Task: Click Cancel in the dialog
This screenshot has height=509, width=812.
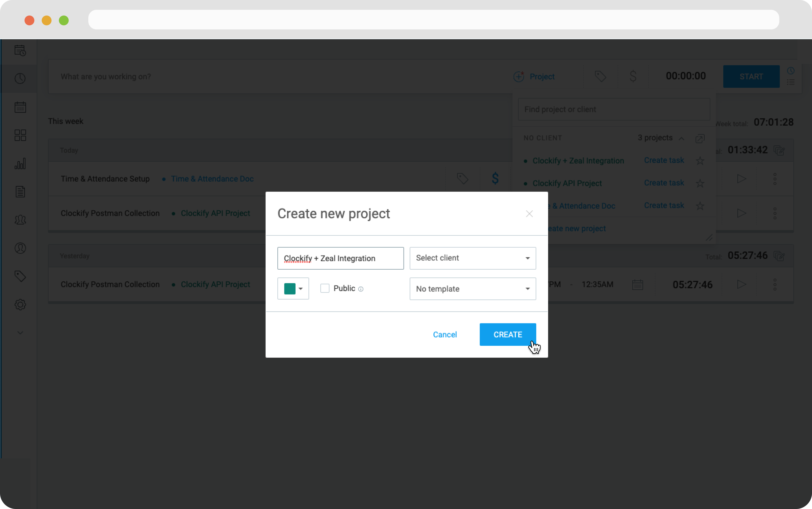Action: pyautogui.click(x=445, y=335)
